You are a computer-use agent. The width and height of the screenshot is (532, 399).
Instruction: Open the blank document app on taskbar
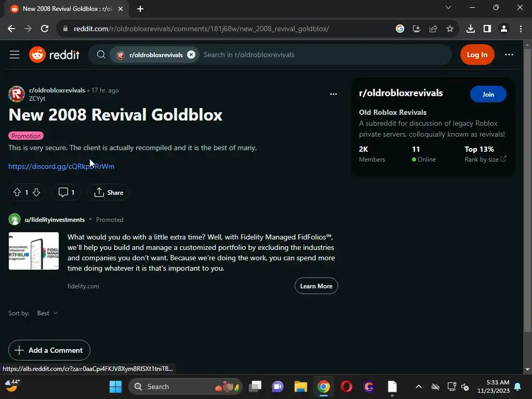coord(392,387)
